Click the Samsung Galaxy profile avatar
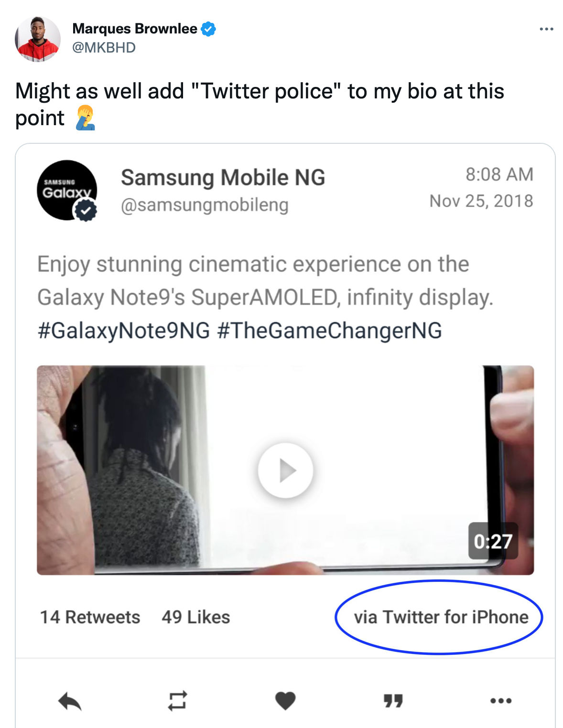Screen dimensions: 563x728 point(67,190)
